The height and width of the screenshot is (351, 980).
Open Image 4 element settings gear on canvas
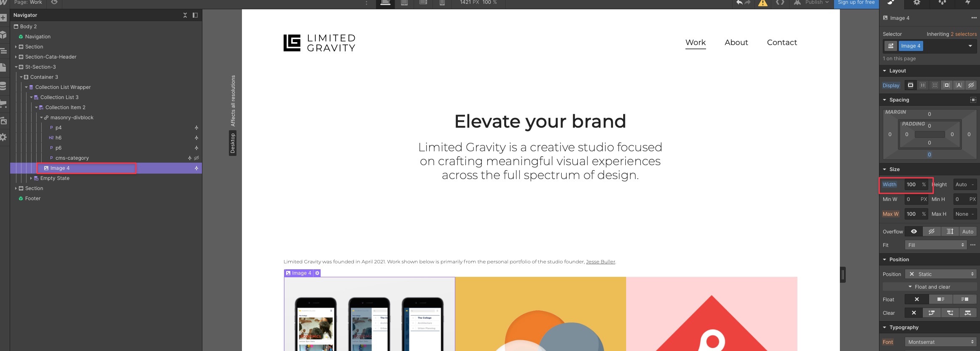[317, 273]
